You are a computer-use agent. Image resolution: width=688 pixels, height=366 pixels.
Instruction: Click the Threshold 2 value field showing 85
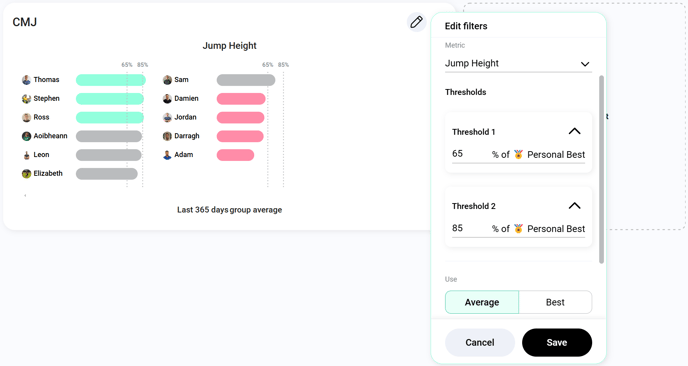click(469, 228)
